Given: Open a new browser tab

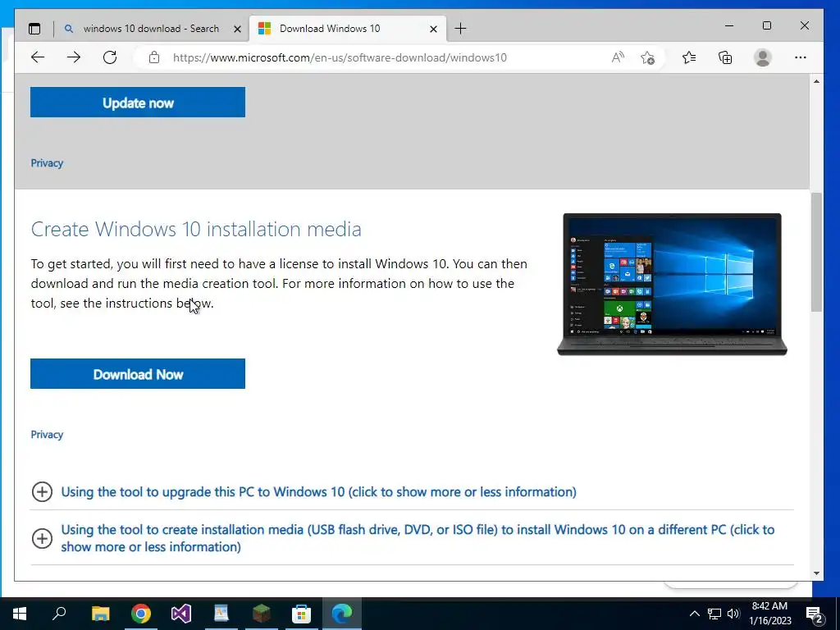Looking at the screenshot, I should tap(460, 29).
